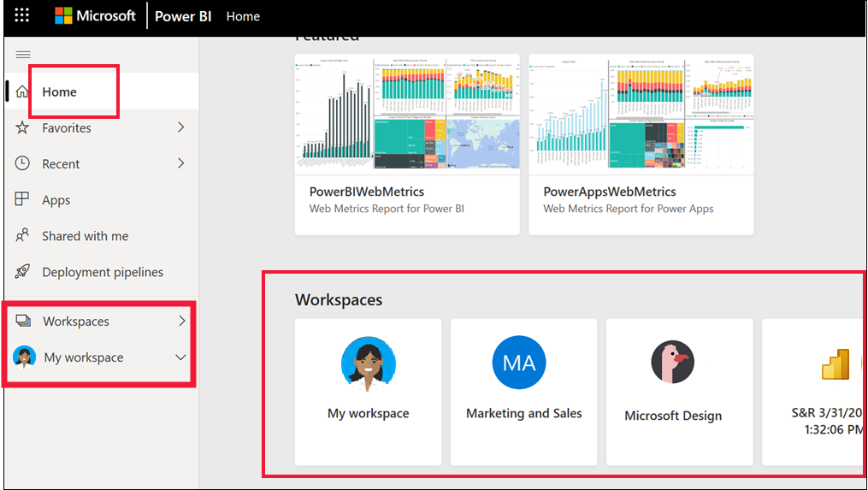Click 'Web Metrics Report for Power Apps' text
Screen dimensions: 868x490
[x=629, y=209]
